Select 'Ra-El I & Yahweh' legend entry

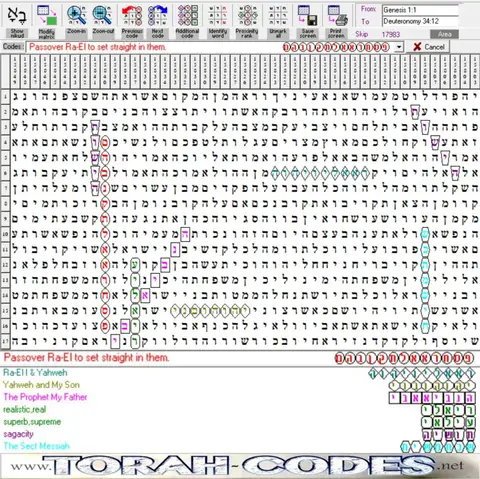(35, 372)
